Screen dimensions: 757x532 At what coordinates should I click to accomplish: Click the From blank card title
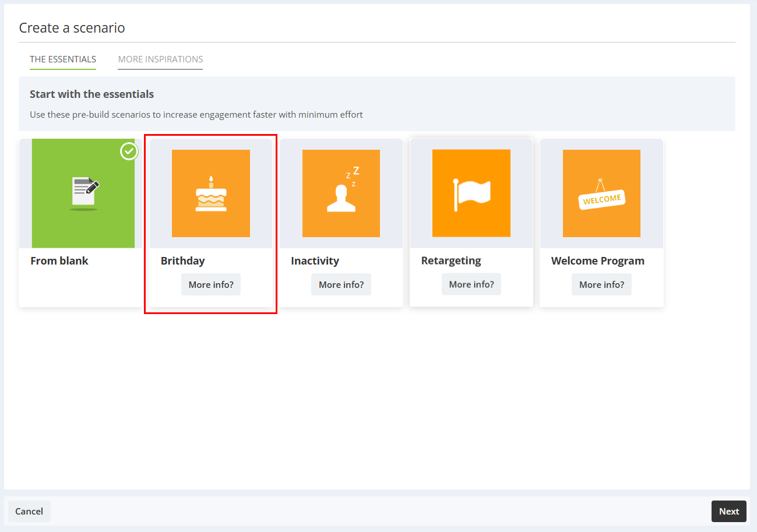[59, 260]
